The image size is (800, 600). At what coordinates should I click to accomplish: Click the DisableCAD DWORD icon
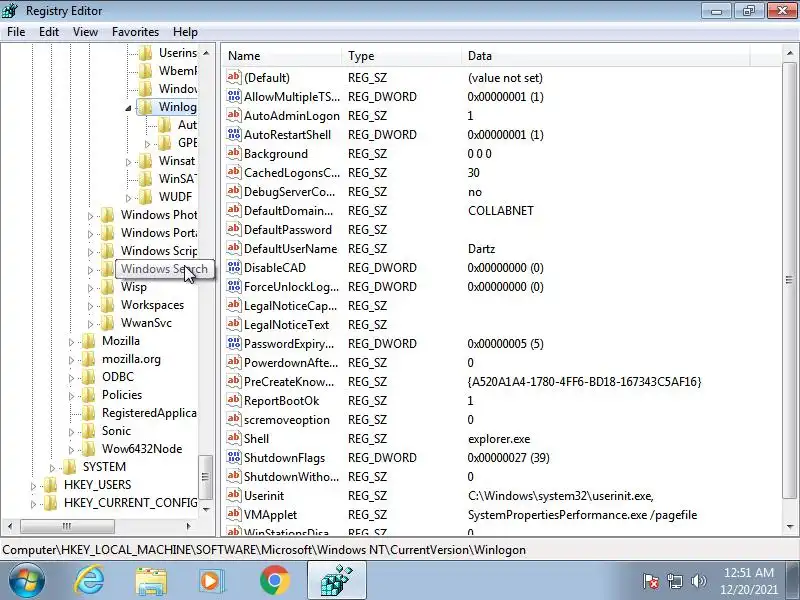click(234, 267)
